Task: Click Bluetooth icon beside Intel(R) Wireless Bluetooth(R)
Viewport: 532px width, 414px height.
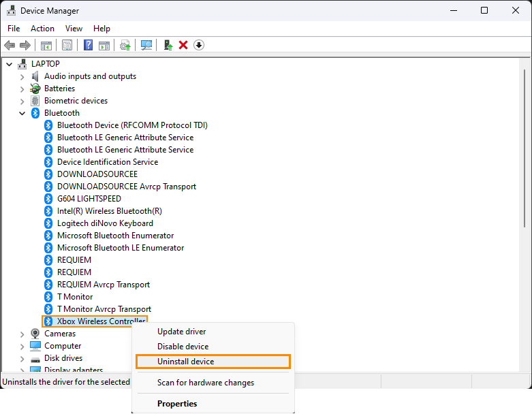Action: tap(48, 211)
